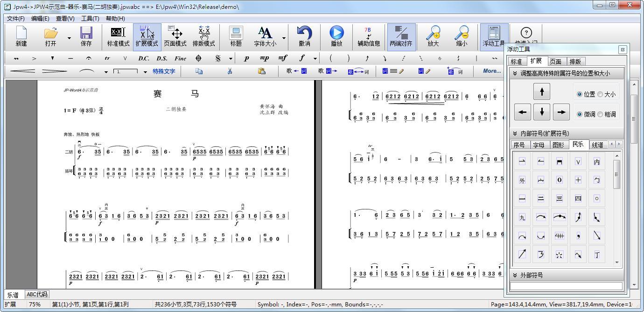Click More... in symbol toolbar
This screenshot has height=312, width=644.
click(x=492, y=71)
